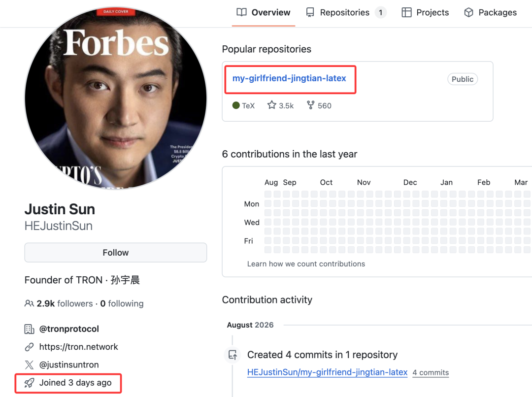This screenshot has height=397, width=532.
Task: Click the 'Contribution activity' heading
Action: click(267, 299)
